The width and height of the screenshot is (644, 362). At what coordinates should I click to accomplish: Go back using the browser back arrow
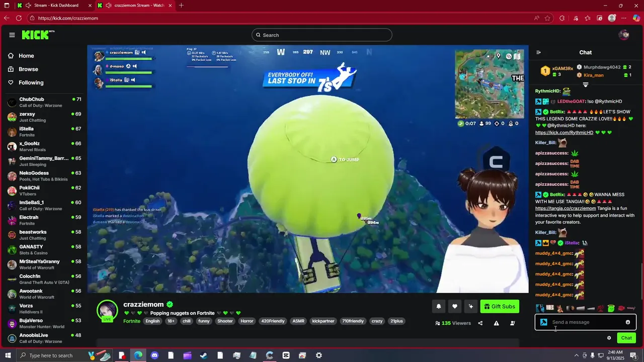7,18
